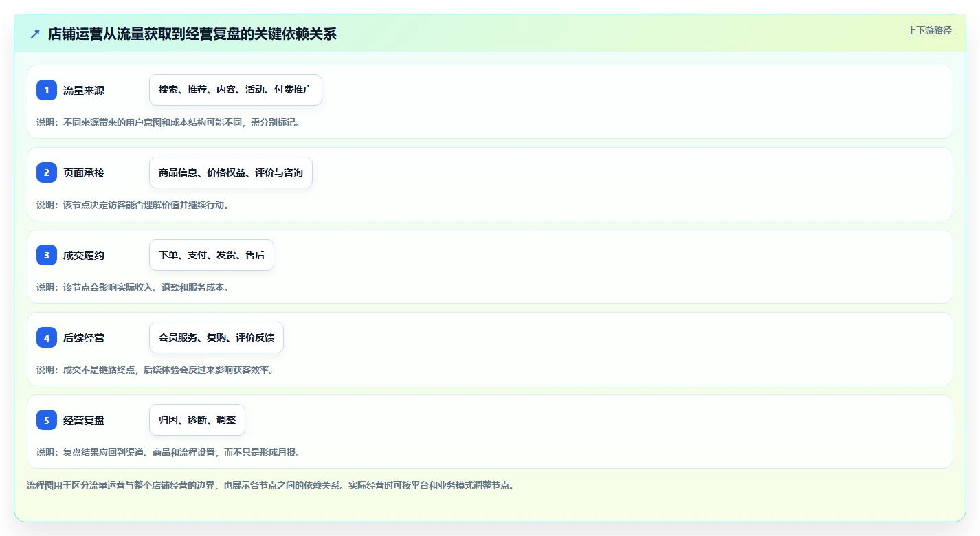Click the 会员服务、复购、评价反馈 chip

[x=216, y=337]
